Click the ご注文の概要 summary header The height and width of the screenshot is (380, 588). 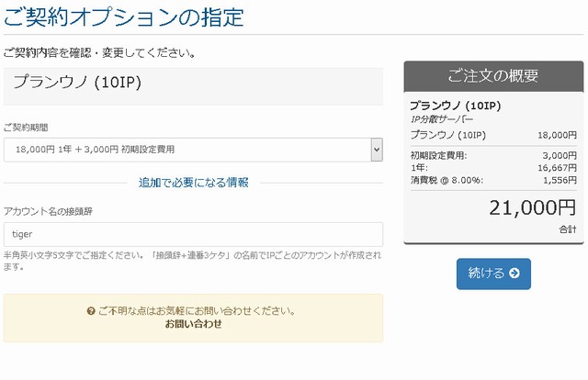point(493,76)
